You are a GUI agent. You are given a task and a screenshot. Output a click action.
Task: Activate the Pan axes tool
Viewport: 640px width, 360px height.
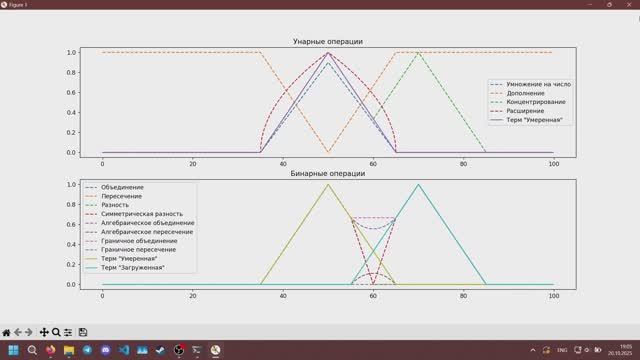pos(44,333)
